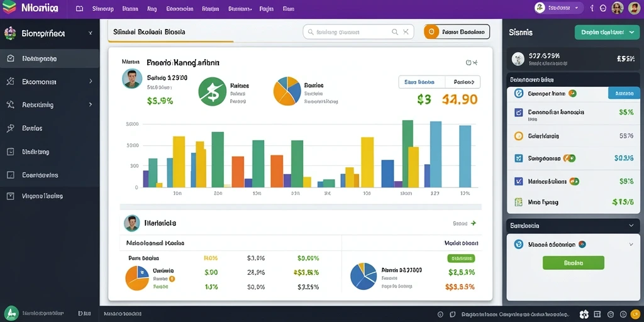Click the last sidebar row's calendar icon
The width and height of the screenshot is (644, 322).
(11, 196)
